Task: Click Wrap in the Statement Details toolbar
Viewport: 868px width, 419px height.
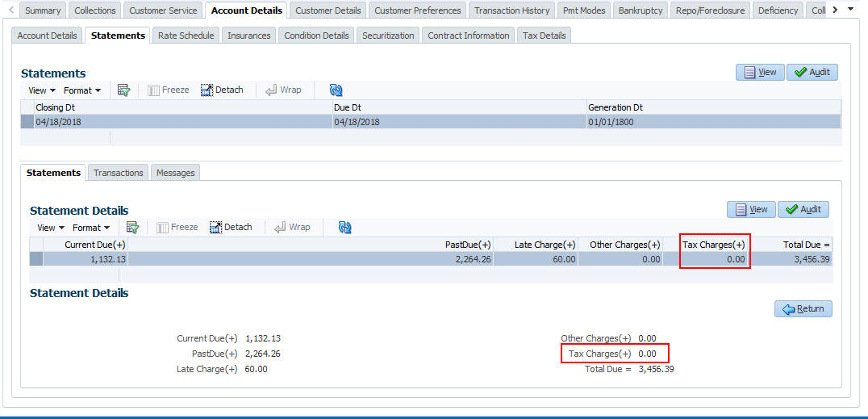Action: click(x=292, y=227)
